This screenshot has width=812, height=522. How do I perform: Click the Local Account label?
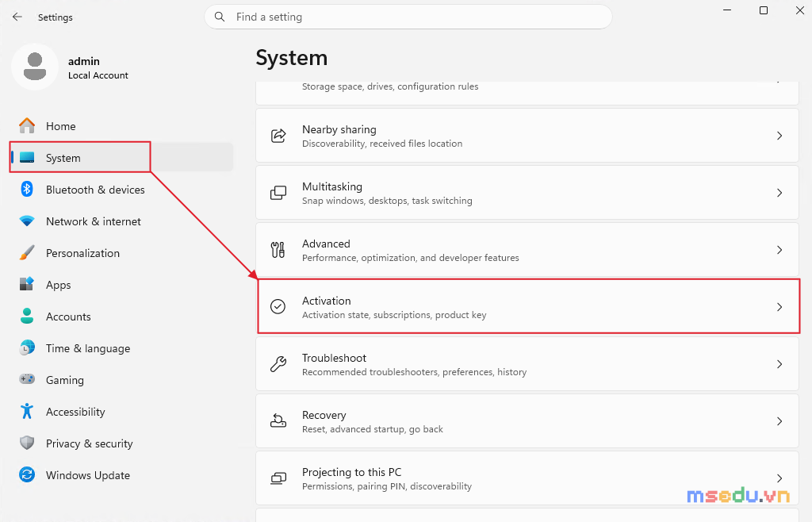click(x=98, y=75)
